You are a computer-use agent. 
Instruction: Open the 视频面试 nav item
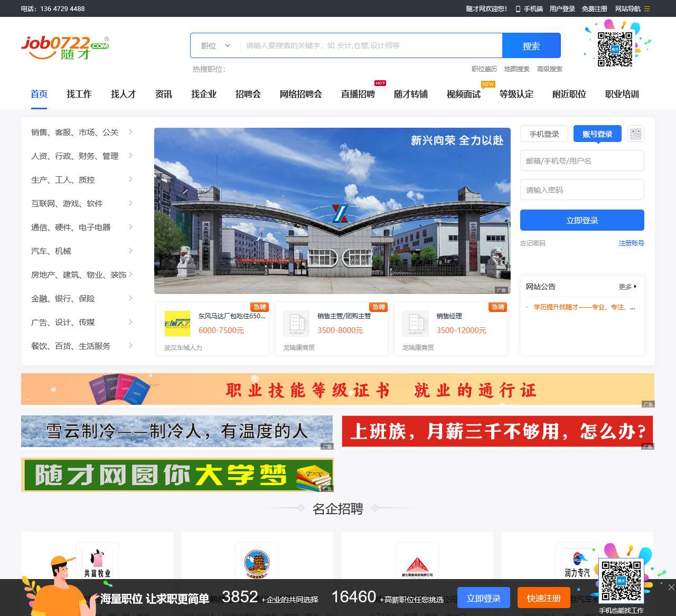coord(464,94)
